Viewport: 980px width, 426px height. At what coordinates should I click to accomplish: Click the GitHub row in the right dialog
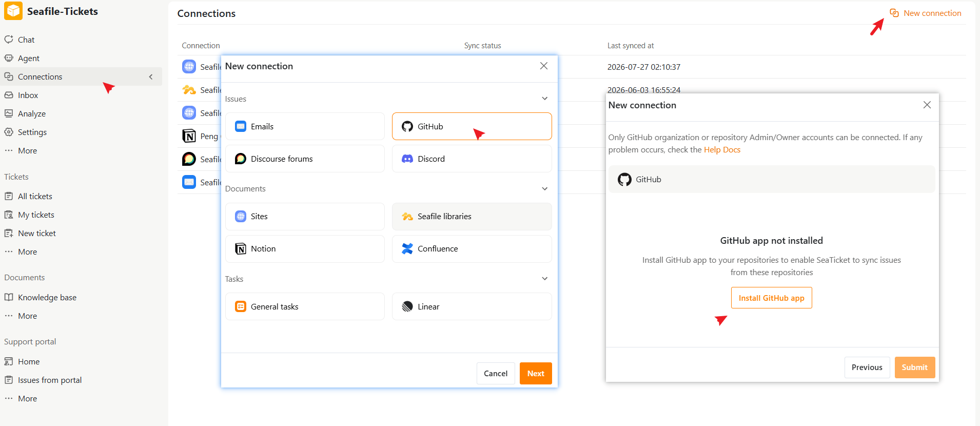[772, 179]
